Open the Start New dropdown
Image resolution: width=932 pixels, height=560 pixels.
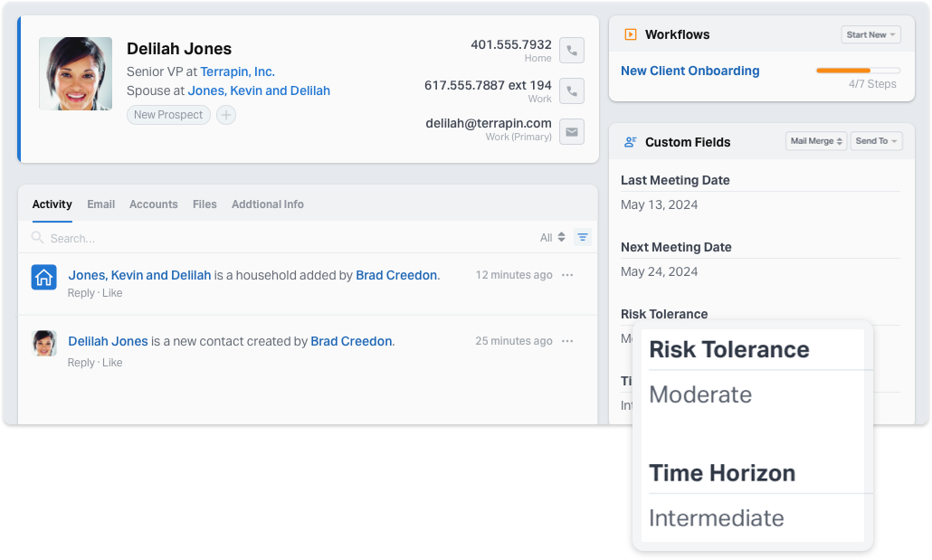(870, 34)
